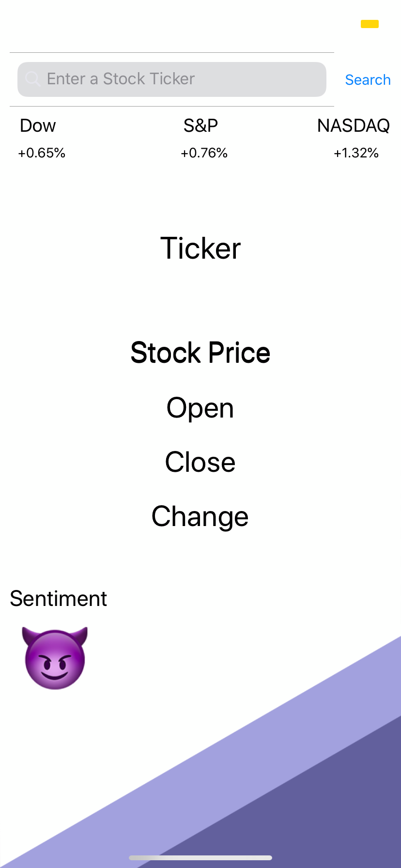Click the Sentiment heading
The width and height of the screenshot is (401, 868).
click(x=58, y=599)
